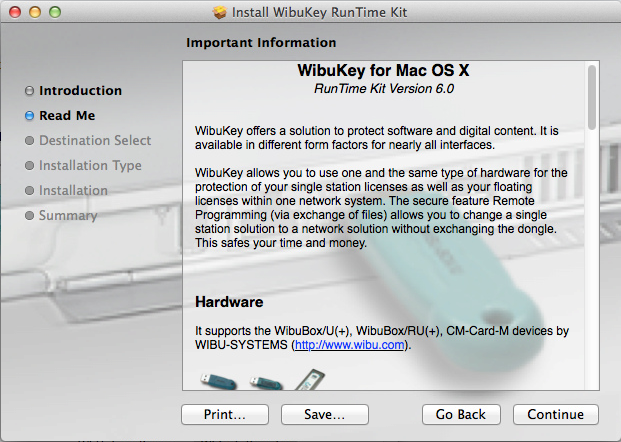Viewport: 621px width, 442px height.
Task: Click the bullet beside Destination Select
Action: point(29,141)
